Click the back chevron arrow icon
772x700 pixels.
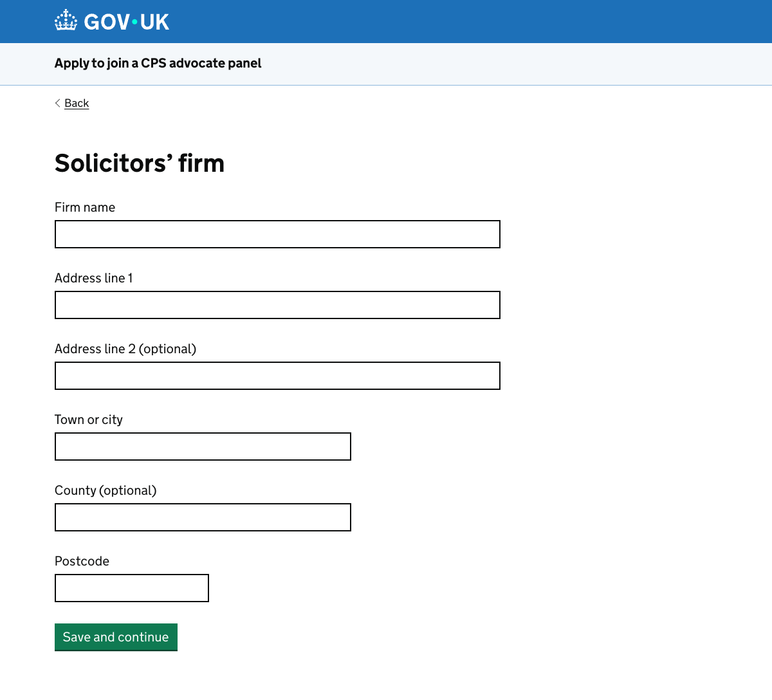click(x=57, y=103)
